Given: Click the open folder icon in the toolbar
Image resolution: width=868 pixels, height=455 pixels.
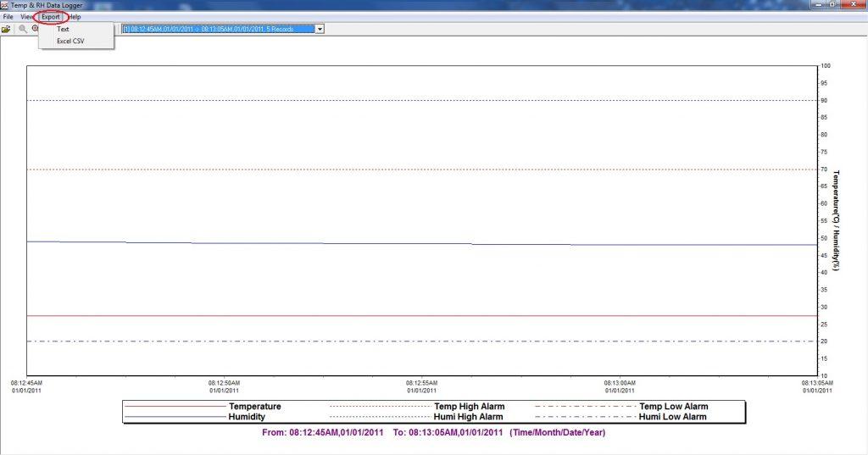Looking at the screenshot, I should coord(6,29).
